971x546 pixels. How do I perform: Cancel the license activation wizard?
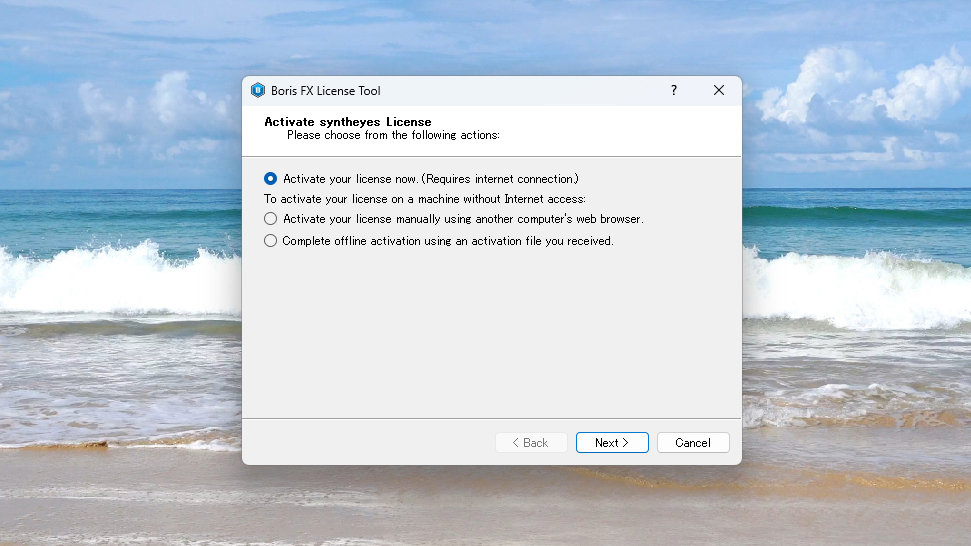[692, 443]
